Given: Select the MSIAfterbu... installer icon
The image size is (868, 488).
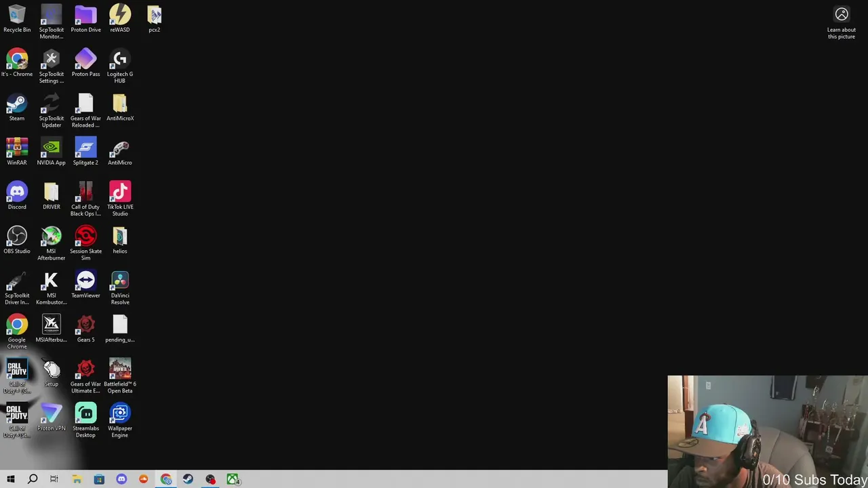Looking at the screenshot, I should (x=52, y=328).
